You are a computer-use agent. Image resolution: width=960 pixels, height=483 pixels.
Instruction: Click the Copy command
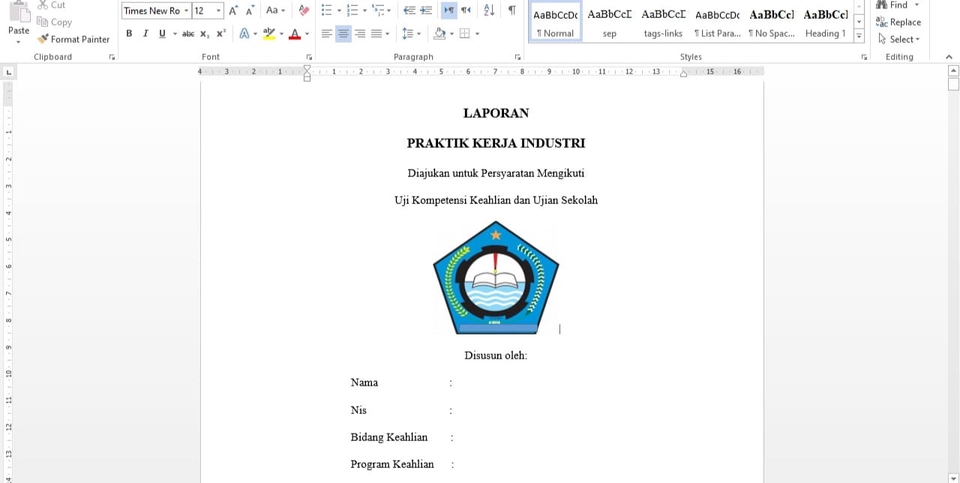pyautogui.click(x=54, y=22)
